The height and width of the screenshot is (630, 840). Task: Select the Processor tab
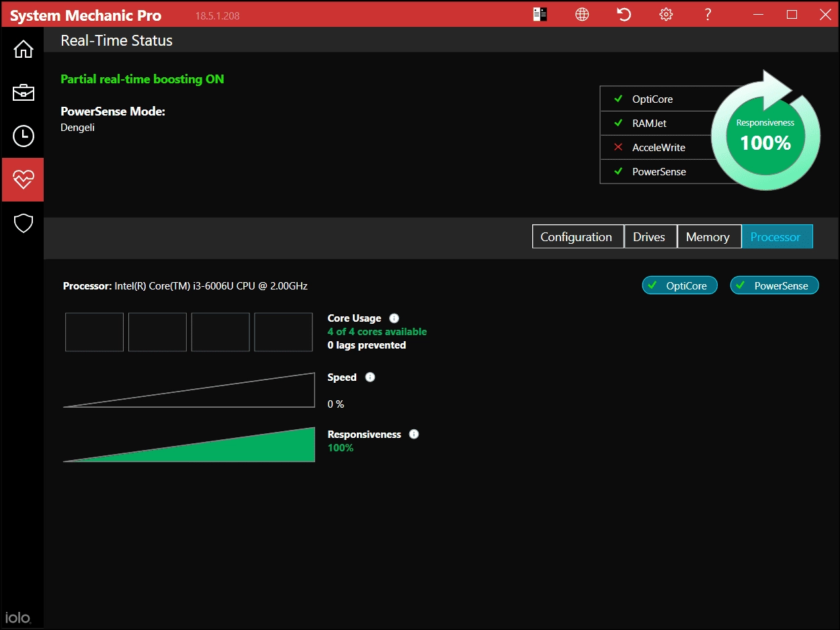click(777, 236)
